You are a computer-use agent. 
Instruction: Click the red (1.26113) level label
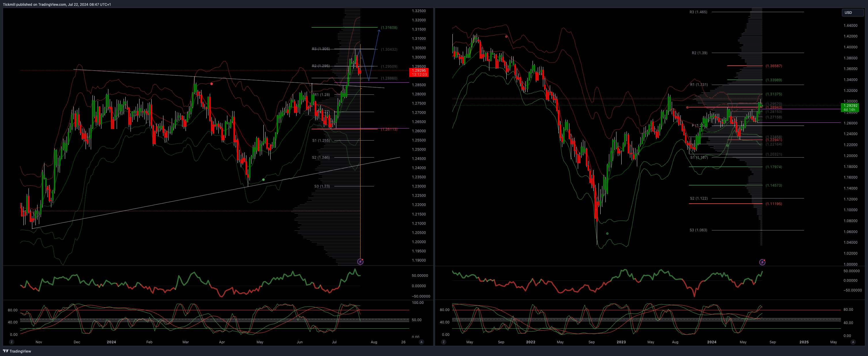click(x=389, y=129)
